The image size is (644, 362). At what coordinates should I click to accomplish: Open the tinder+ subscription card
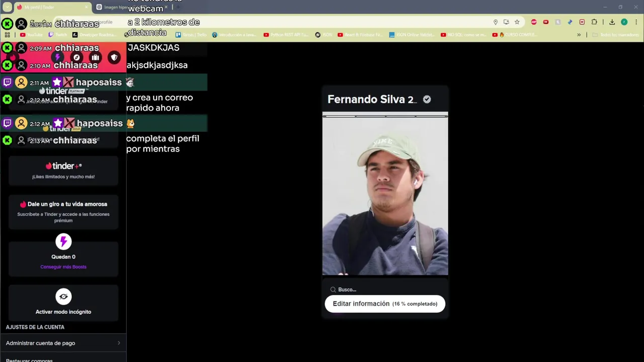pos(63,170)
